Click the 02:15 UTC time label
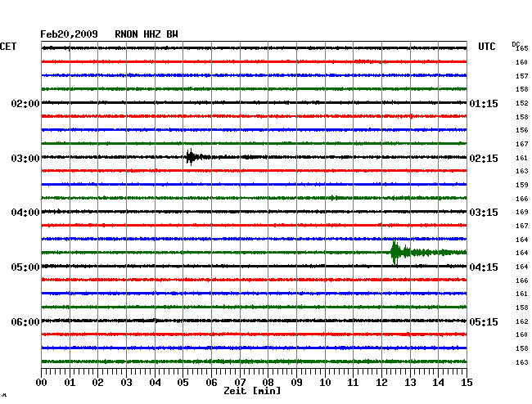 click(x=484, y=159)
